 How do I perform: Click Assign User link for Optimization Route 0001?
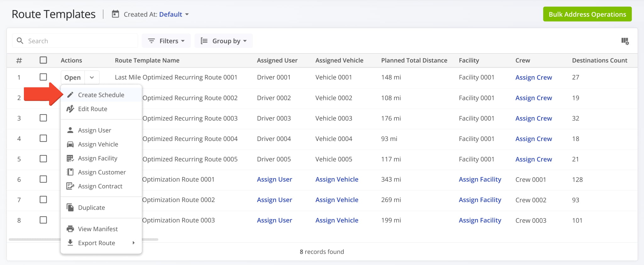tap(275, 179)
